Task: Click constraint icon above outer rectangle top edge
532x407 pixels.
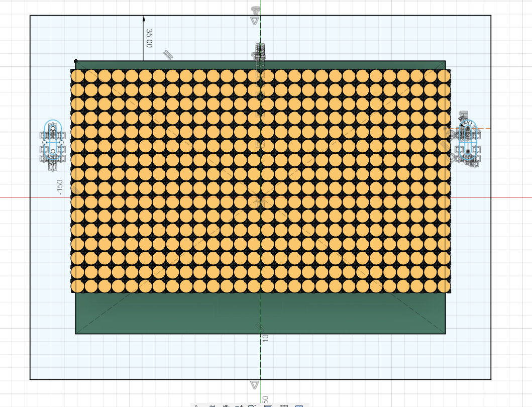Action: coord(256,11)
